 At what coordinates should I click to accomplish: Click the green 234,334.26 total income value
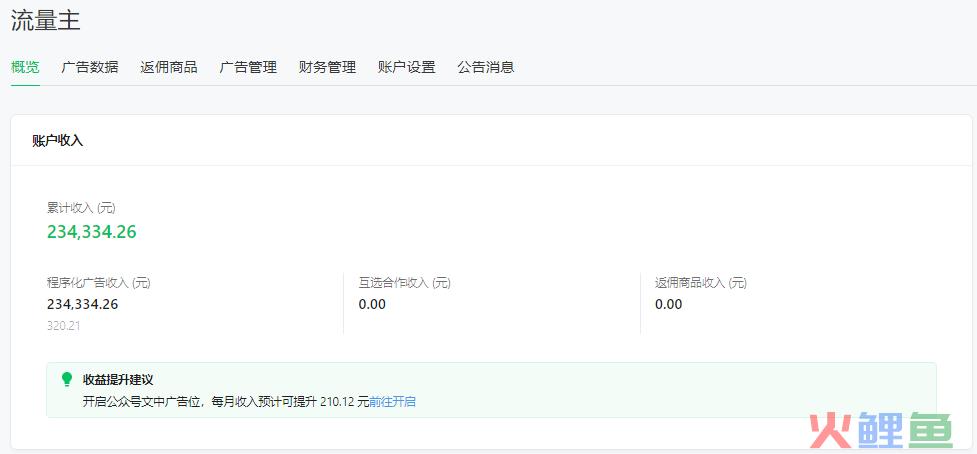tap(92, 232)
